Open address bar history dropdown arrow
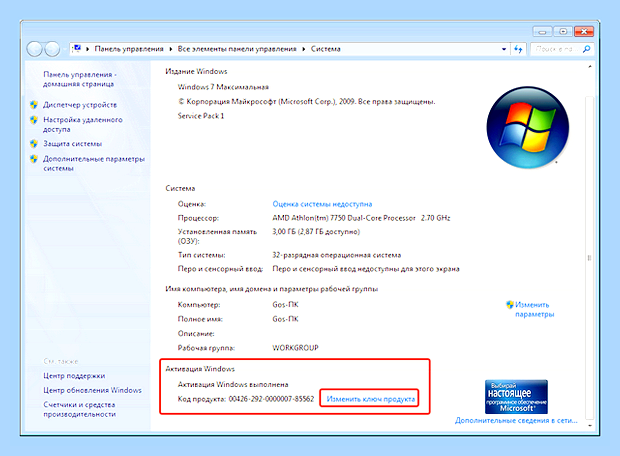The width and height of the screenshot is (620, 456). (504, 49)
